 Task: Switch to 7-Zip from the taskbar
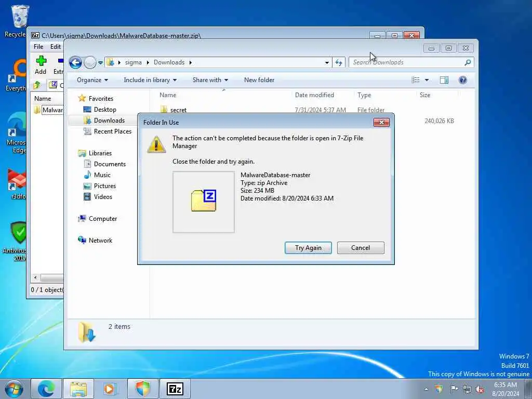point(175,389)
